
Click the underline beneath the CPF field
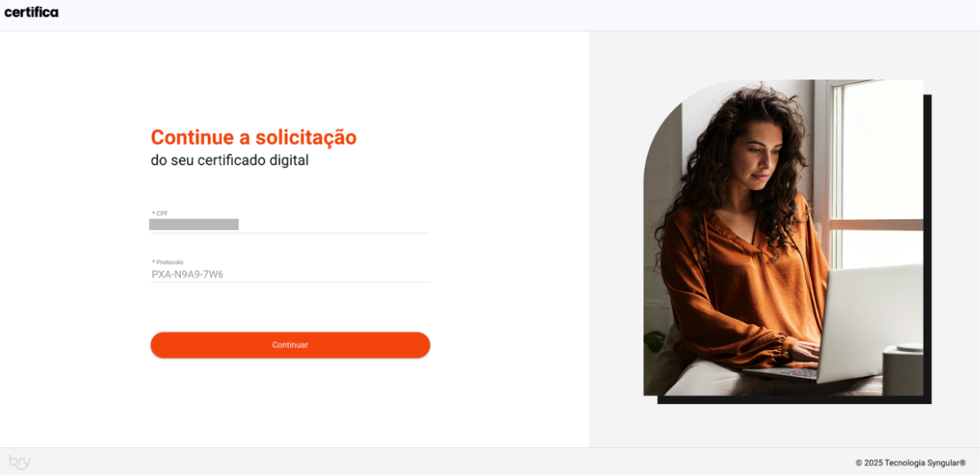pyautogui.click(x=290, y=233)
